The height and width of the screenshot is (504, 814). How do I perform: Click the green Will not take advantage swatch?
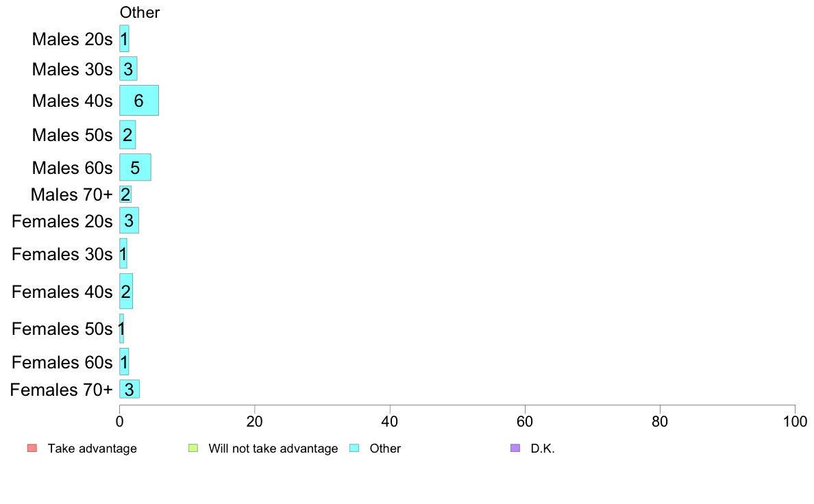point(193,448)
